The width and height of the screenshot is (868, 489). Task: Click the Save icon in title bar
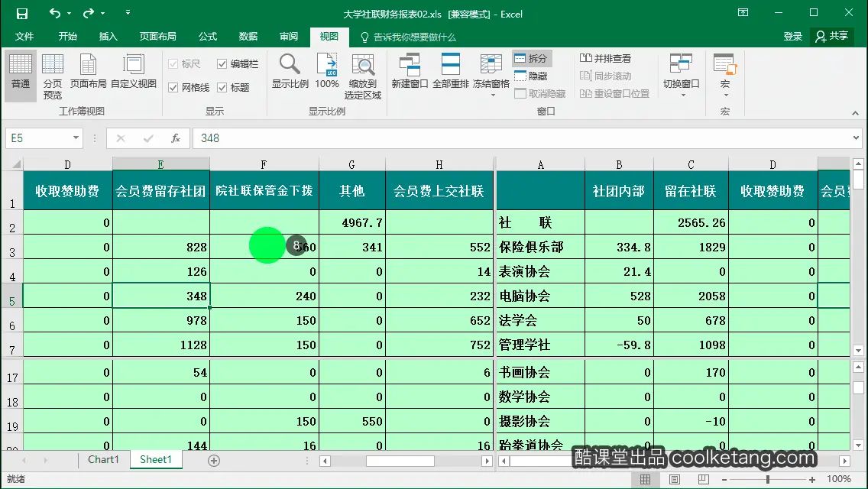tap(21, 14)
